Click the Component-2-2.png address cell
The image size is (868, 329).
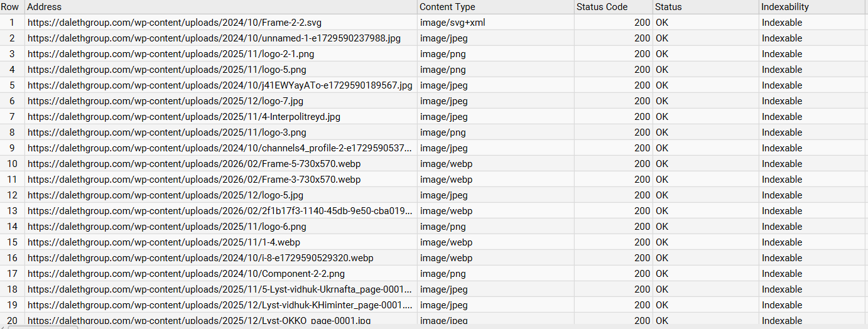tap(186, 274)
